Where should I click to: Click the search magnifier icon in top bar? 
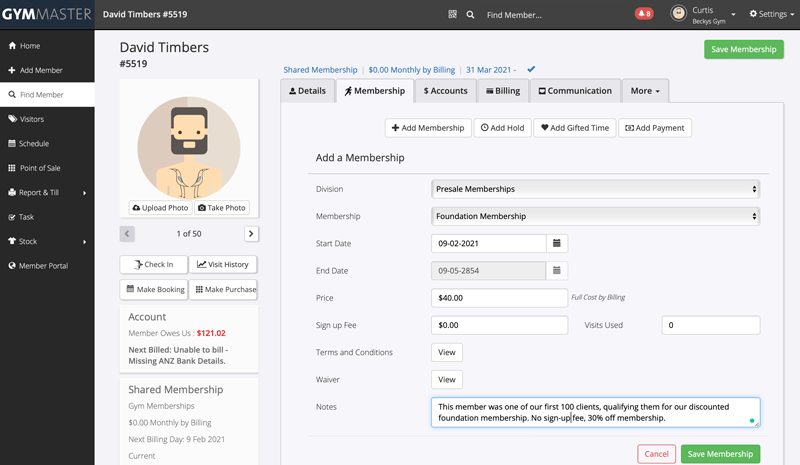pos(470,15)
